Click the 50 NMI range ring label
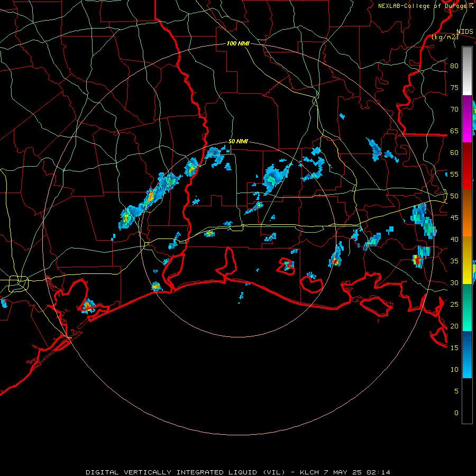The width and height of the screenshot is (476, 476). point(238,141)
